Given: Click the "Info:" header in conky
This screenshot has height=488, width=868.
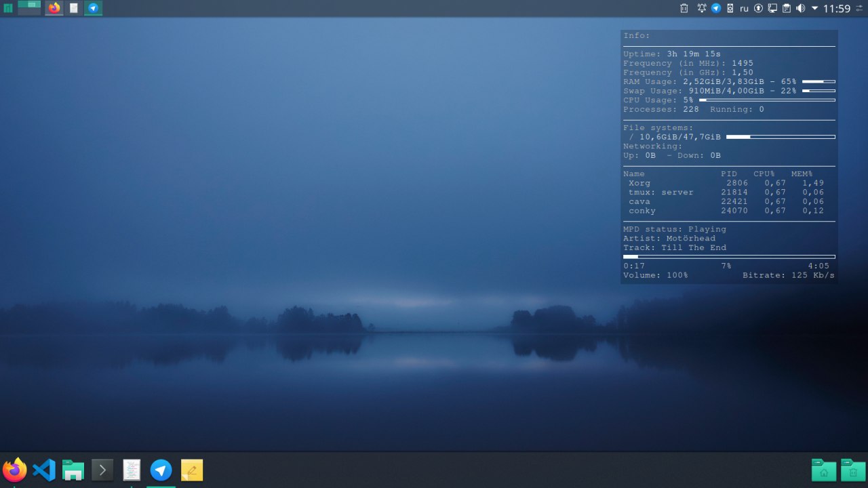Looking at the screenshot, I should 637,36.
